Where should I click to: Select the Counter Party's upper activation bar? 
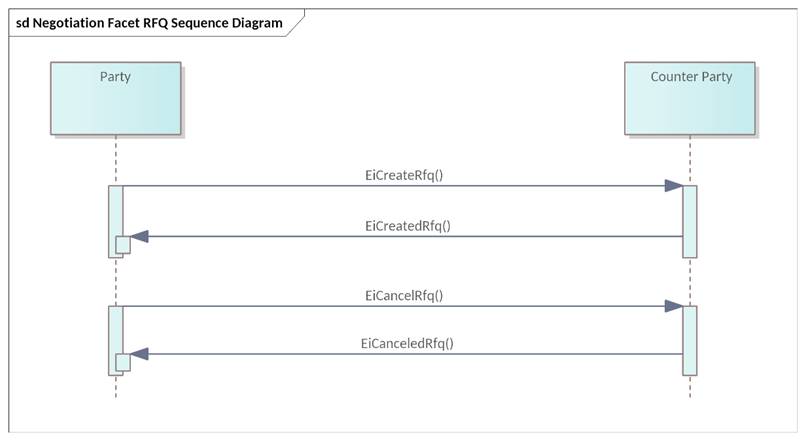(x=690, y=221)
